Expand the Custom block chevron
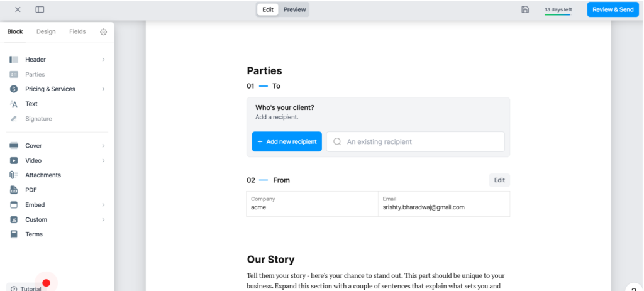Screen dimensions: 644x291 tap(104, 219)
